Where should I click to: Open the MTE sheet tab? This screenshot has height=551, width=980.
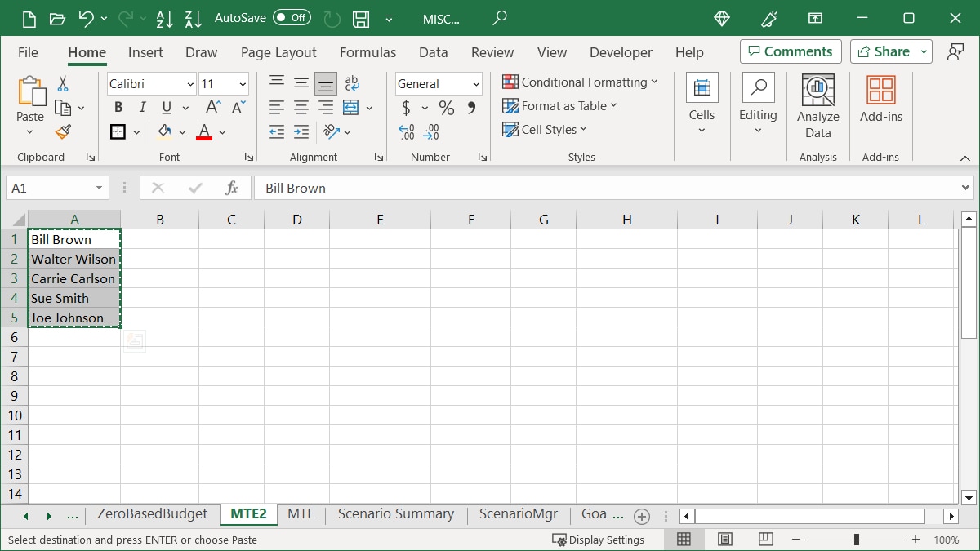[301, 514]
